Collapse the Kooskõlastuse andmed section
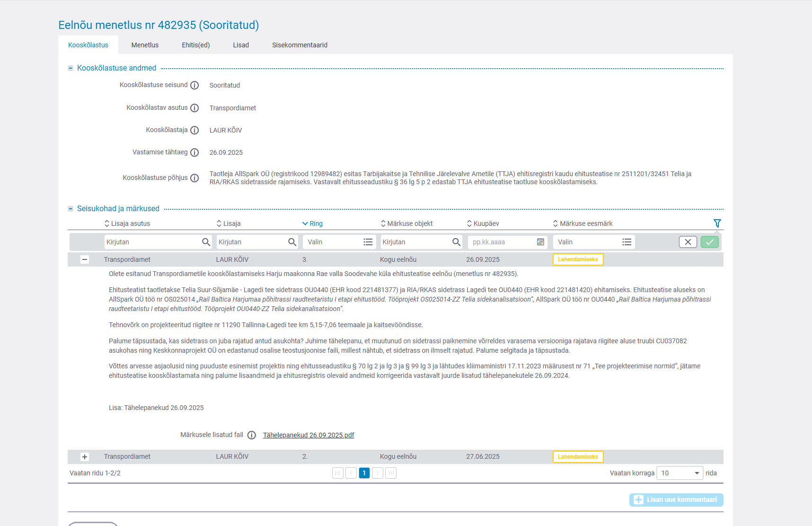Viewport: 812px width, 526px height. [x=71, y=68]
